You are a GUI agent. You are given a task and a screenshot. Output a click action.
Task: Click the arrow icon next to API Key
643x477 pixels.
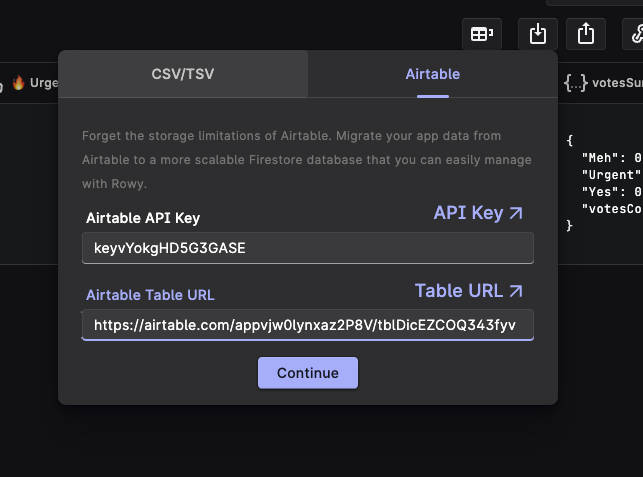click(x=516, y=213)
